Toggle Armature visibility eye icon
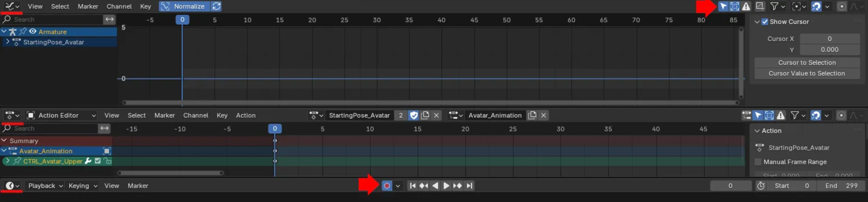The width and height of the screenshot is (868, 202). coord(33,32)
